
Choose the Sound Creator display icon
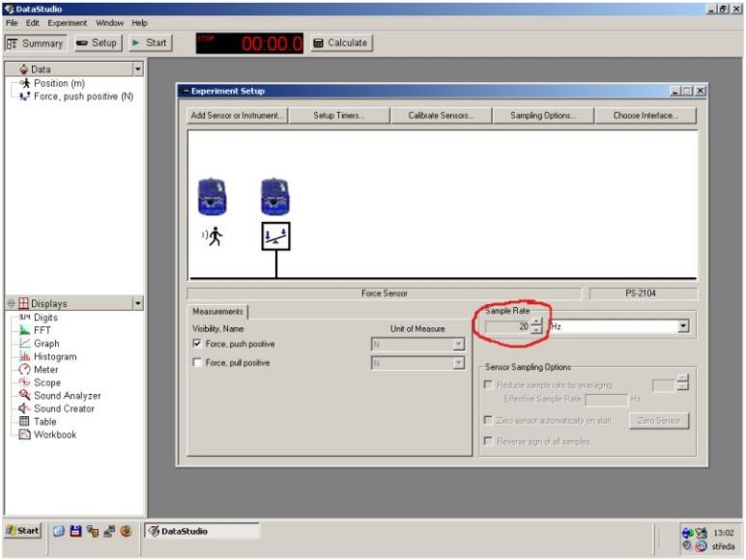[x=24, y=408]
